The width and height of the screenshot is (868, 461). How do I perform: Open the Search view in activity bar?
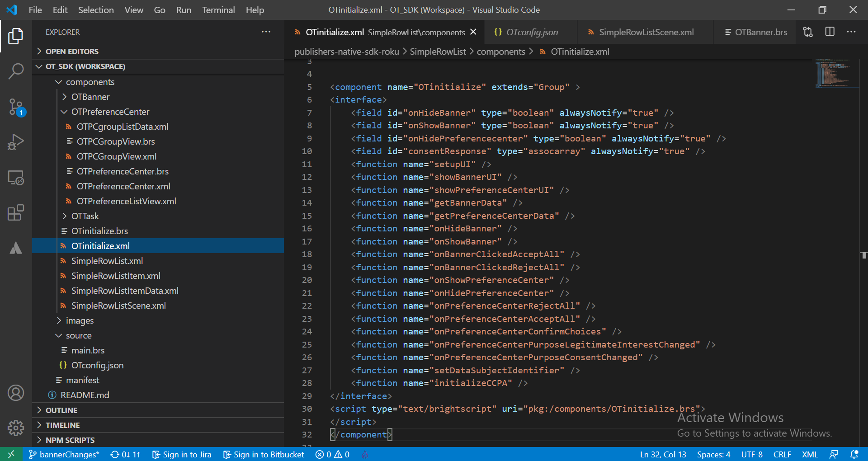(x=16, y=71)
